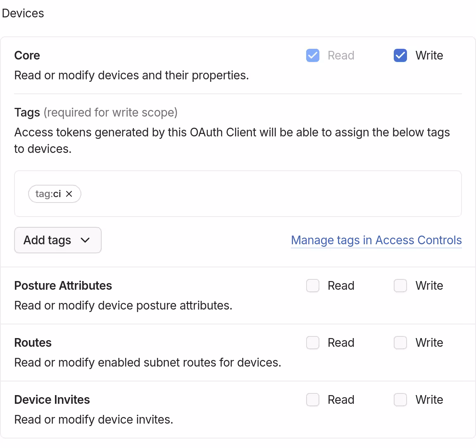The image size is (476, 448).
Task: Open Manage tags in Access Controls
Action: [376, 240]
